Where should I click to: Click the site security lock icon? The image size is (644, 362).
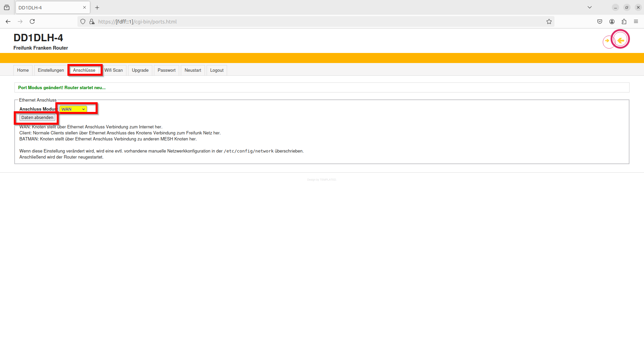point(92,21)
